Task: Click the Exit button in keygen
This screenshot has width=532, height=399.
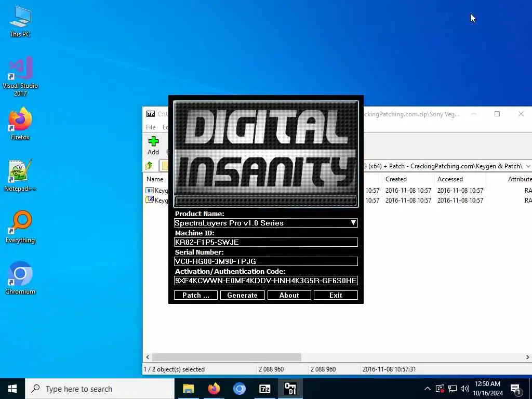Action: pos(336,295)
